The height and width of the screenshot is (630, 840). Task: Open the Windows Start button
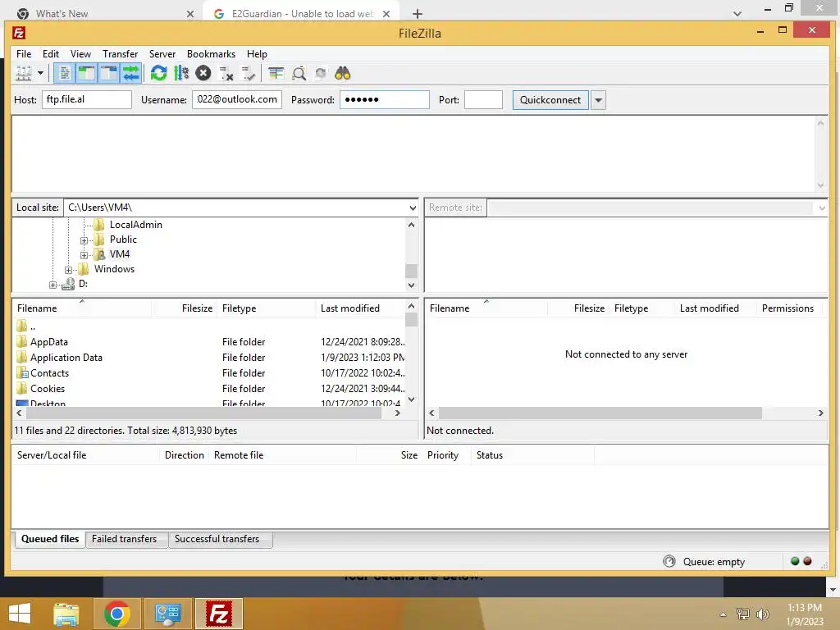pos(20,614)
